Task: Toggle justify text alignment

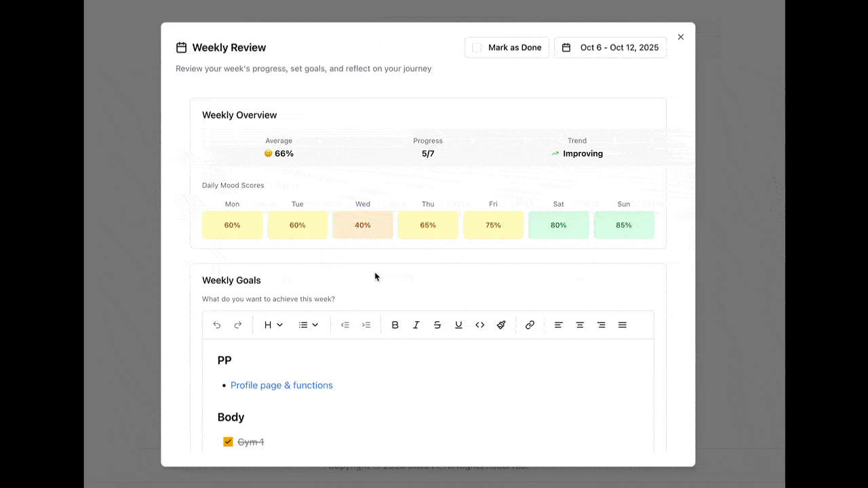Action: 623,325
